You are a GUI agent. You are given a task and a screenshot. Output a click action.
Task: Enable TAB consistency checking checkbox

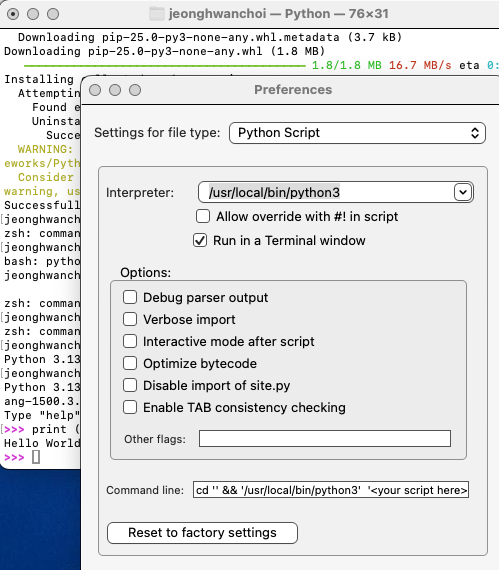click(x=130, y=407)
